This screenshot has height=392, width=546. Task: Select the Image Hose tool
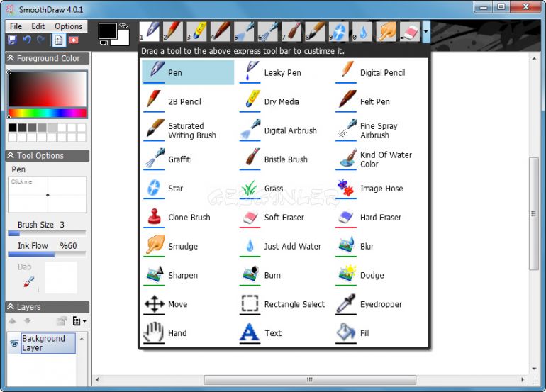tap(381, 189)
